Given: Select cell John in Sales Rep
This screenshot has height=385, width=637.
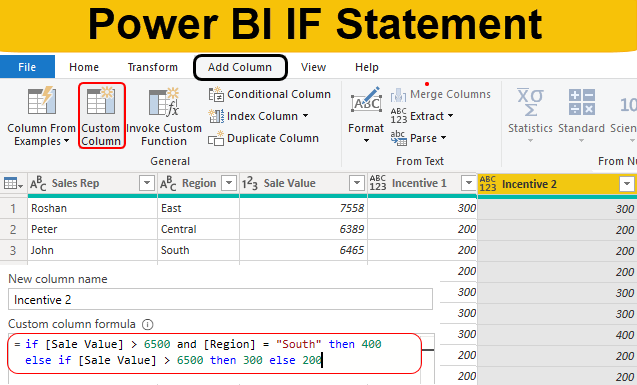Looking at the screenshot, I should point(93,251).
